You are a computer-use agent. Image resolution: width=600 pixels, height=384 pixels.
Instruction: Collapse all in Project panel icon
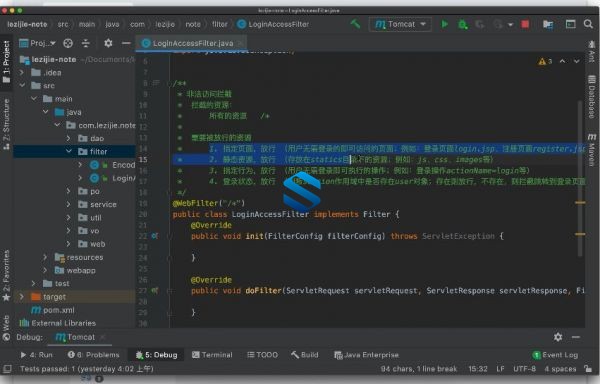[x=86, y=43]
